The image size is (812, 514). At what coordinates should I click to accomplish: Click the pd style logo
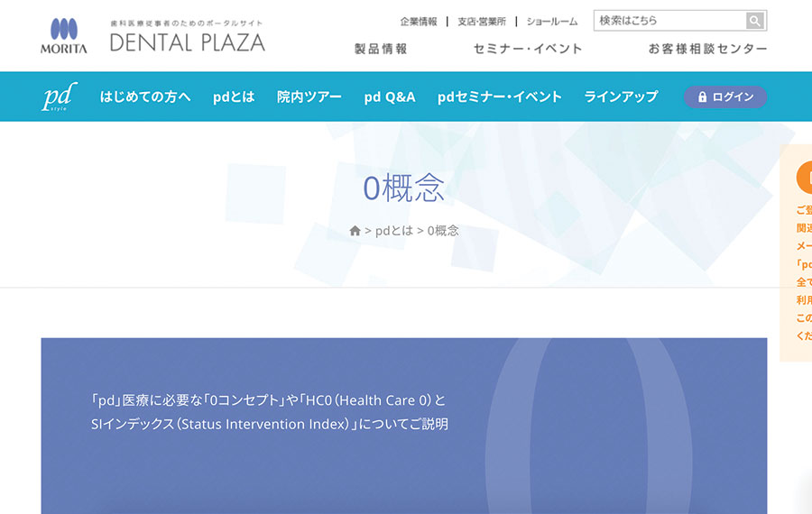click(60, 96)
